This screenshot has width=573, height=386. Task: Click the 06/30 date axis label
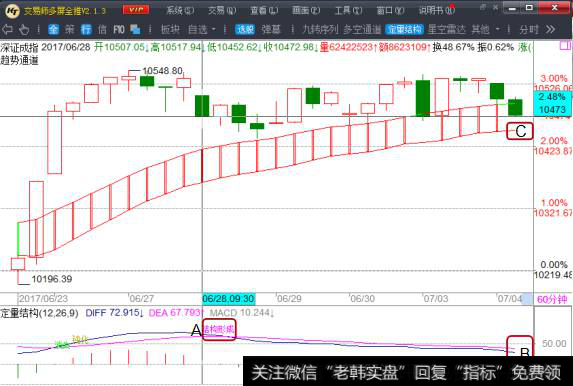pyautogui.click(x=363, y=299)
